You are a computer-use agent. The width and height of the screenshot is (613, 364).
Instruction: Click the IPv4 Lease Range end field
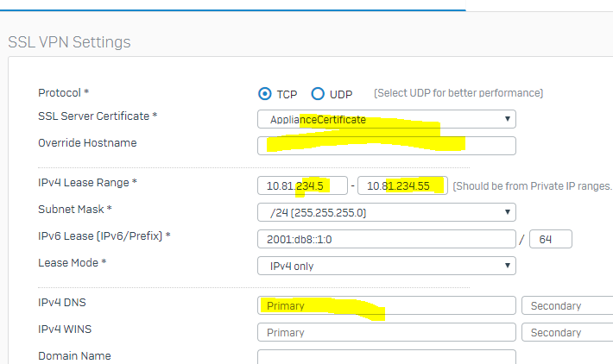point(402,185)
